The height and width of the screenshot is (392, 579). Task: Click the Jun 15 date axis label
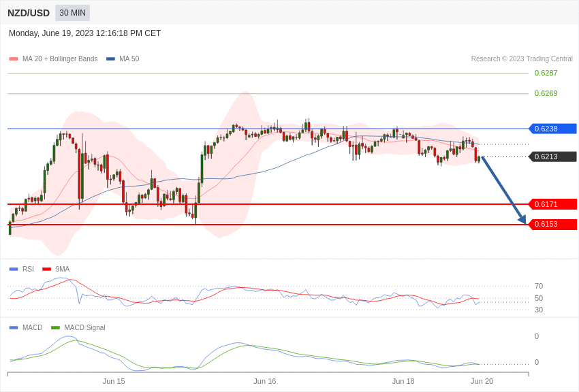tap(114, 381)
